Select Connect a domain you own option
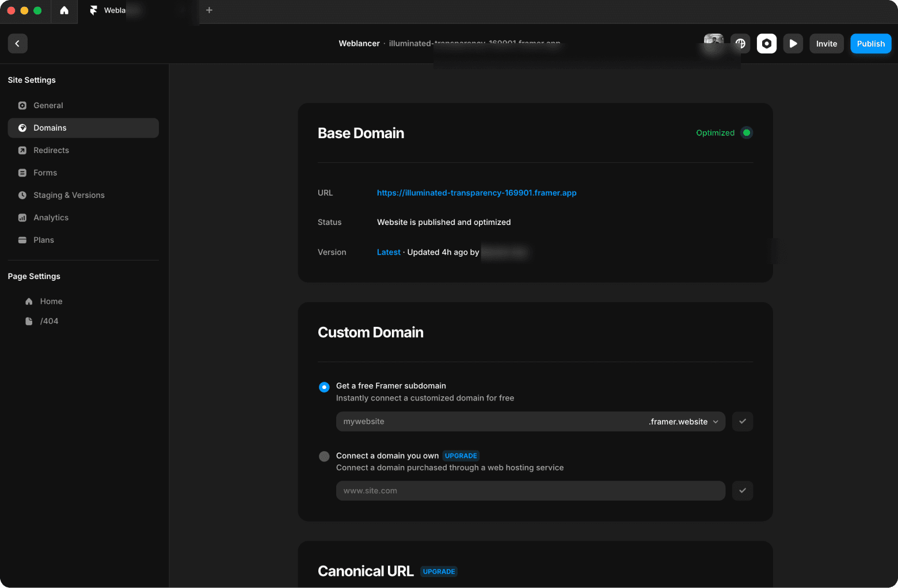Image resolution: width=898 pixels, height=588 pixels. coord(324,457)
